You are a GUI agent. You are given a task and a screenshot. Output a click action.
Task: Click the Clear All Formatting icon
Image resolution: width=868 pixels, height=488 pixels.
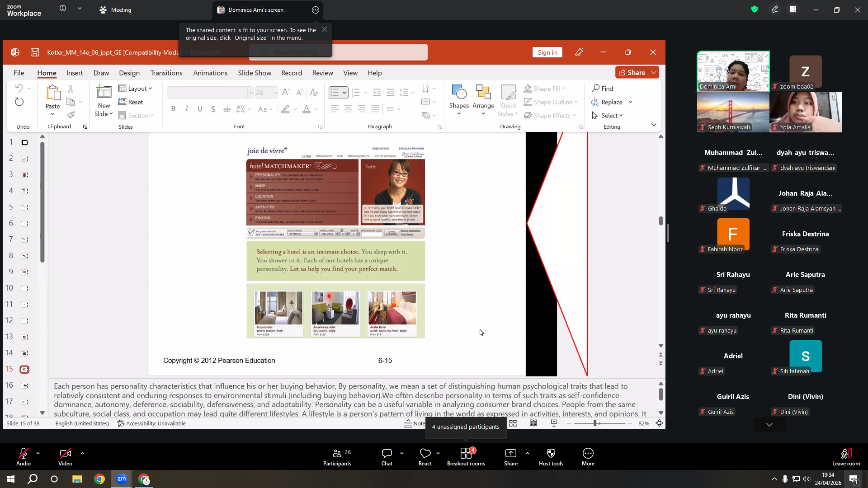click(x=314, y=92)
